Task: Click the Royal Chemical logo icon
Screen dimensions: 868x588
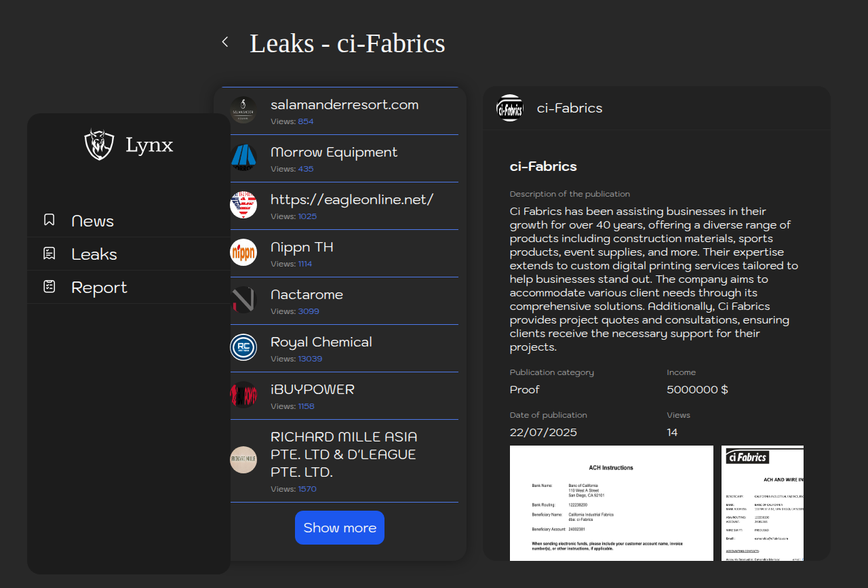Action: (243, 347)
